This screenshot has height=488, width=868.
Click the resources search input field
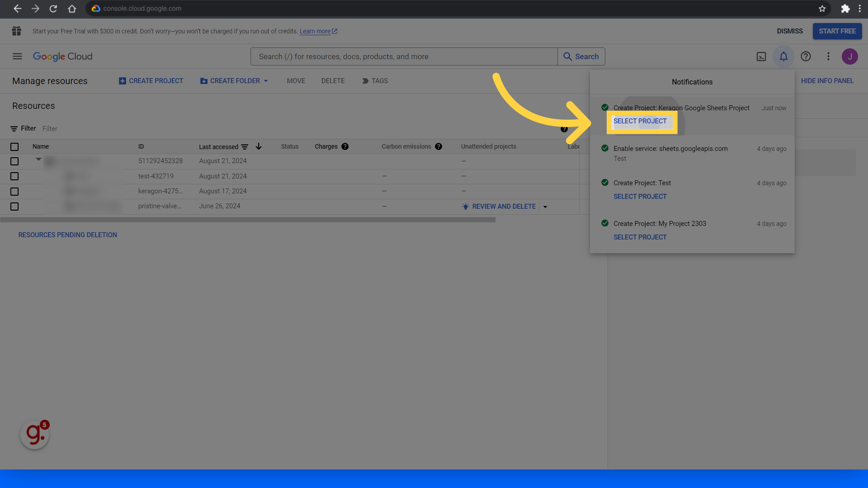pos(404,56)
